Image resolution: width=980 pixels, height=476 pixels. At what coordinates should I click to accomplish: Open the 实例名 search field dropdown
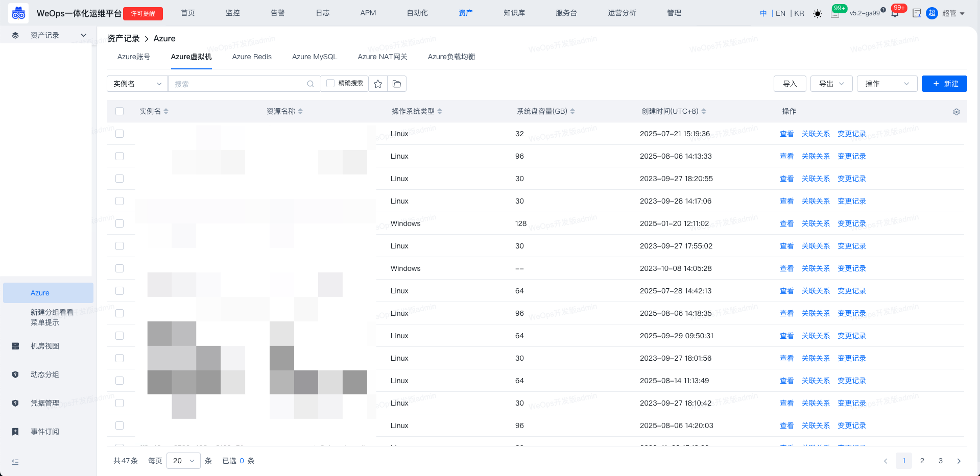click(137, 84)
